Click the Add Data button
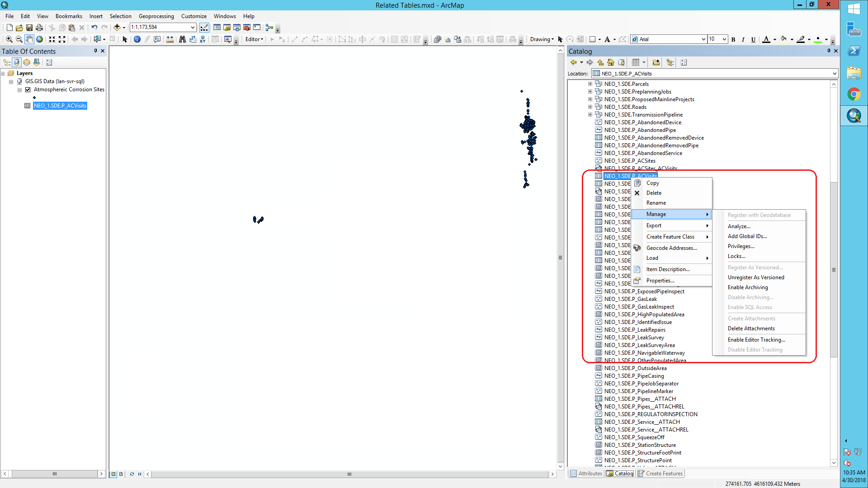 pyautogui.click(x=117, y=28)
